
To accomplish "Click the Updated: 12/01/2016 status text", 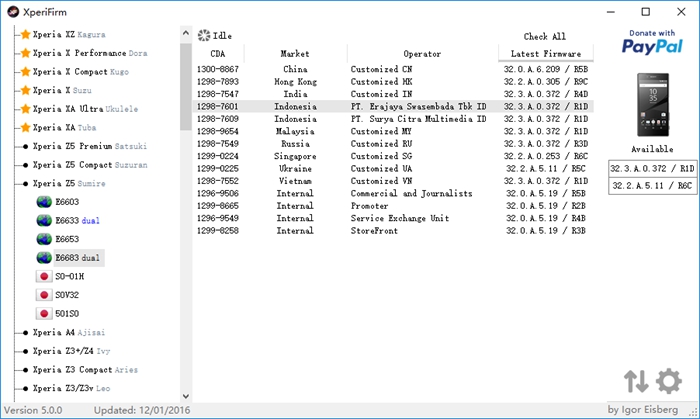I will [x=142, y=410].
